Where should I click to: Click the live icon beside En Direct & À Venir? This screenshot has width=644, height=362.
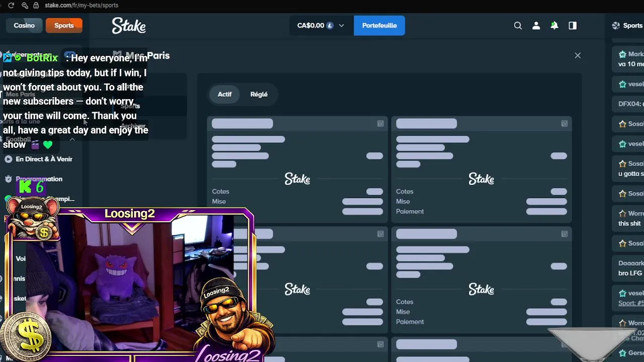[8, 159]
